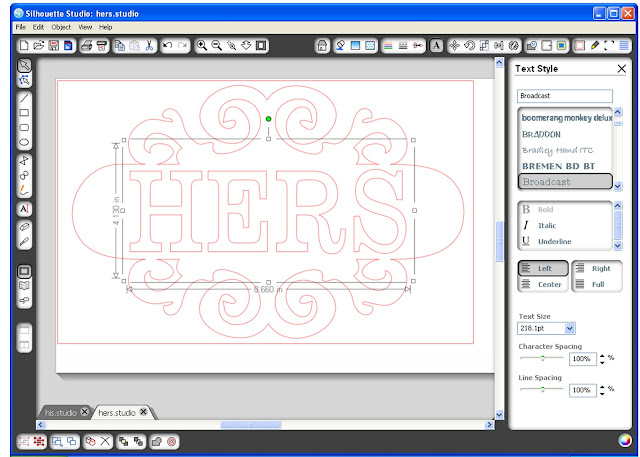
Task: Open the color wheel icon at bottom right
Action: point(624,440)
